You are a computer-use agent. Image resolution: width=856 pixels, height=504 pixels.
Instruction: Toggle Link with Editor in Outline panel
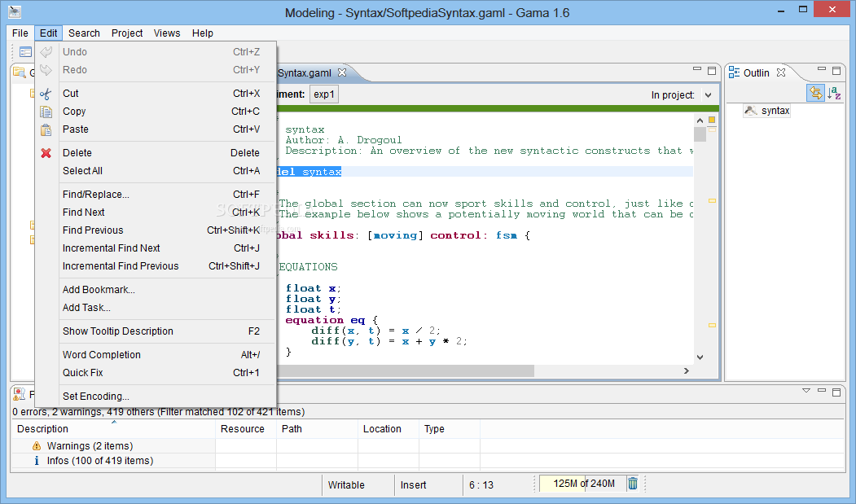pos(815,94)
